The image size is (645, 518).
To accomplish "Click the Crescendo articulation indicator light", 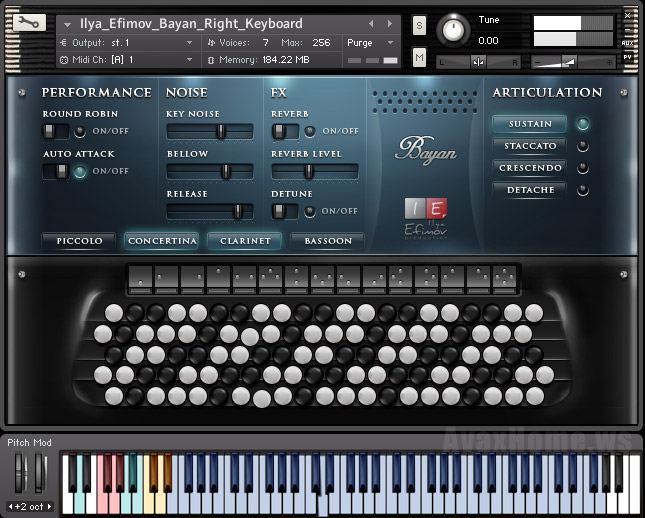I will (582, 168).
